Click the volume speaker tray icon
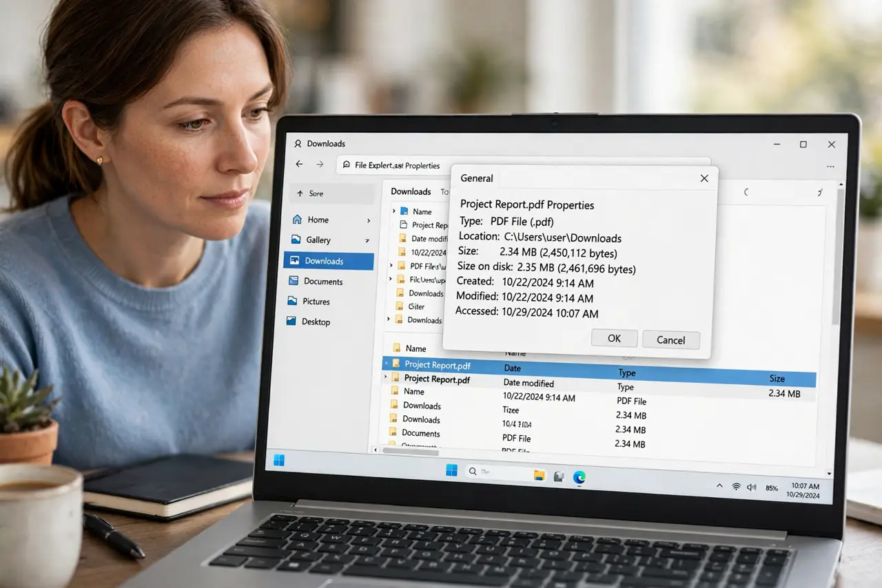The height and width of the screenshot is (588, 882). 751,487
